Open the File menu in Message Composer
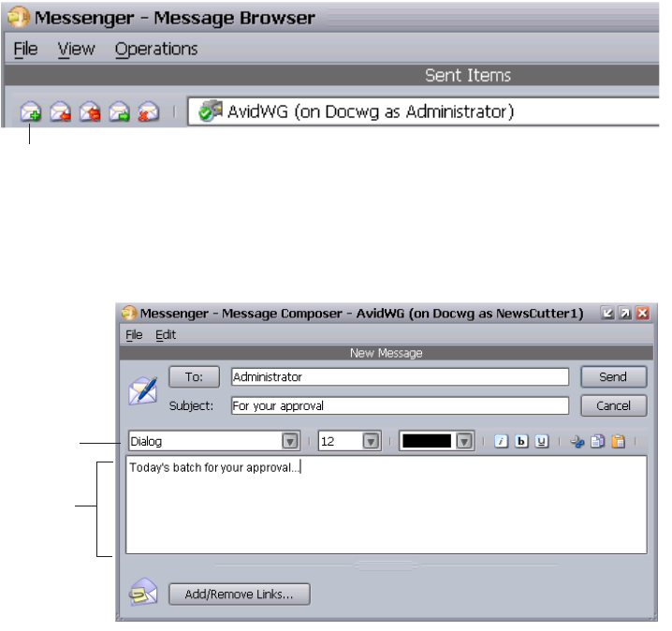 click(x=134, y=335)
